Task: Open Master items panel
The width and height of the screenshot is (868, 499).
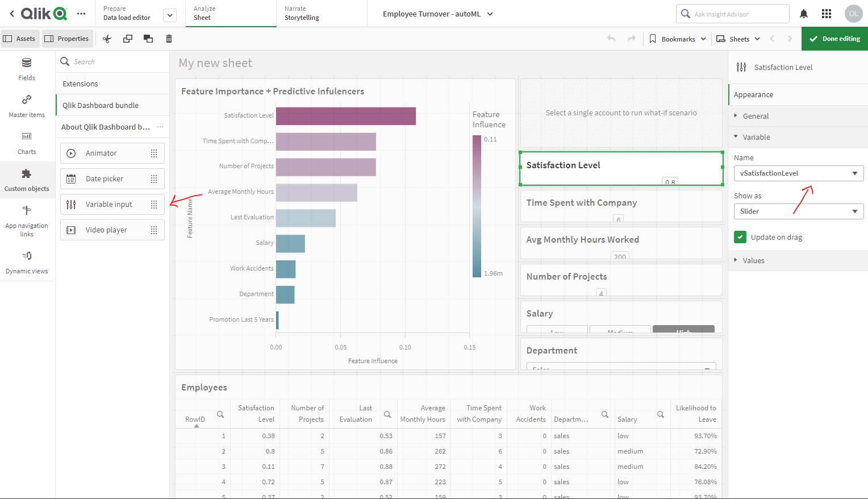Action: click(x=27, y=106)
